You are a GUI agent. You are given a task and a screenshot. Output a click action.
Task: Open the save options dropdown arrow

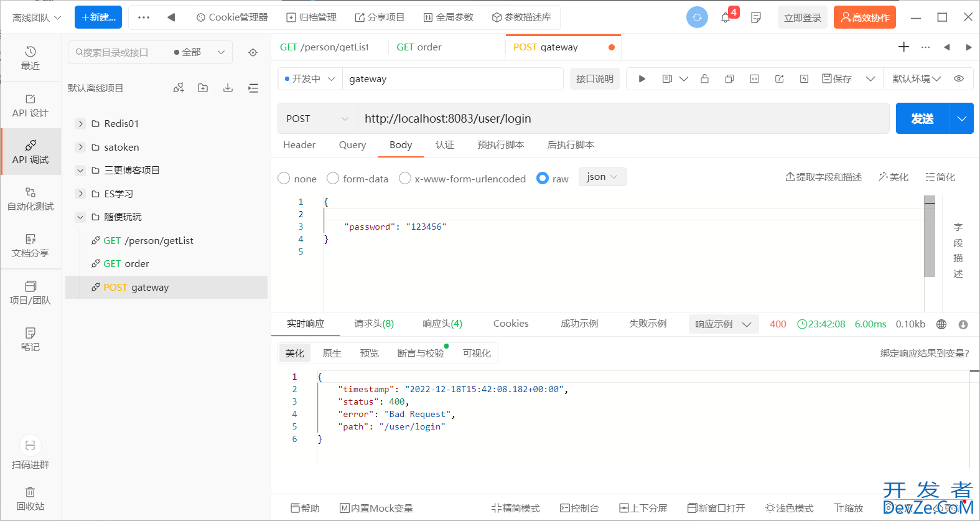870,78
